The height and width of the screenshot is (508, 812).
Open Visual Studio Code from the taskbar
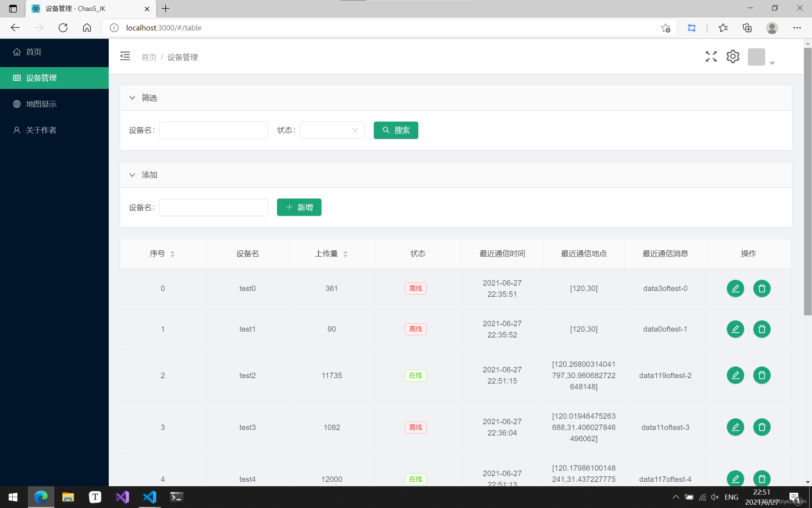click(149, 497)
